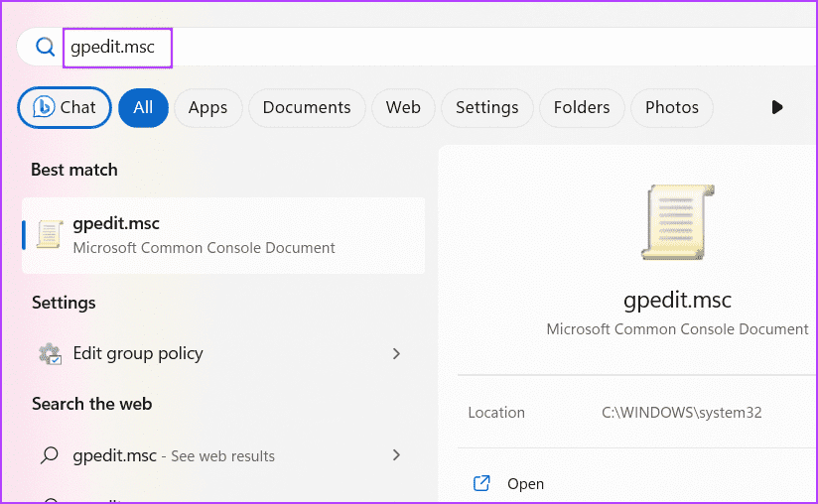Switch to the Apps filter
This screenshot has width=818, height=504.
tap(207, 107)
